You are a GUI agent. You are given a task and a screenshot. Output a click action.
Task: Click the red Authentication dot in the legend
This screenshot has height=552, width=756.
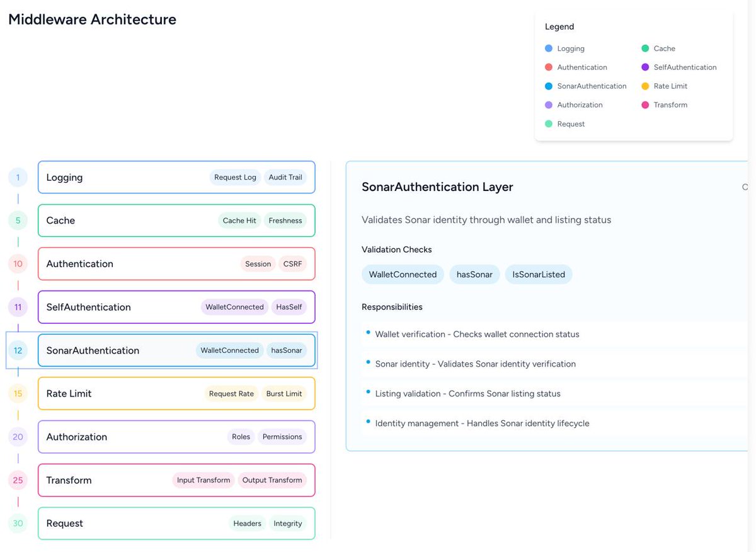(x=547, y=67)
